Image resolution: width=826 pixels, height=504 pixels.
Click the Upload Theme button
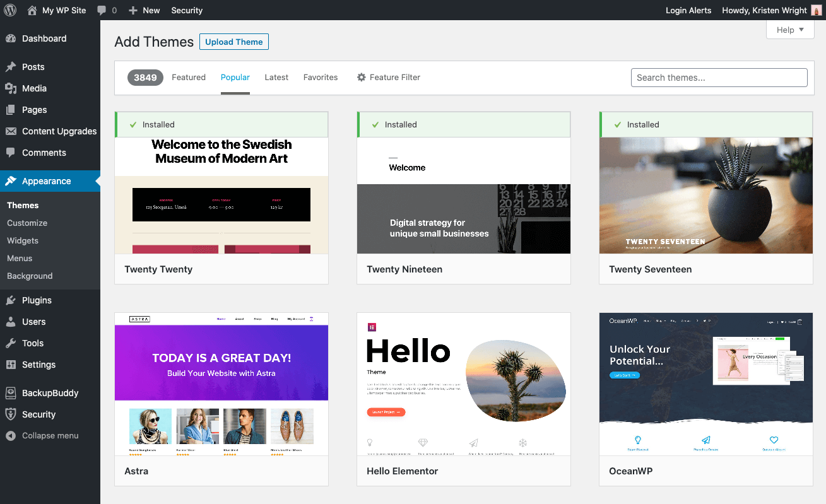click(x=233, y=42)
